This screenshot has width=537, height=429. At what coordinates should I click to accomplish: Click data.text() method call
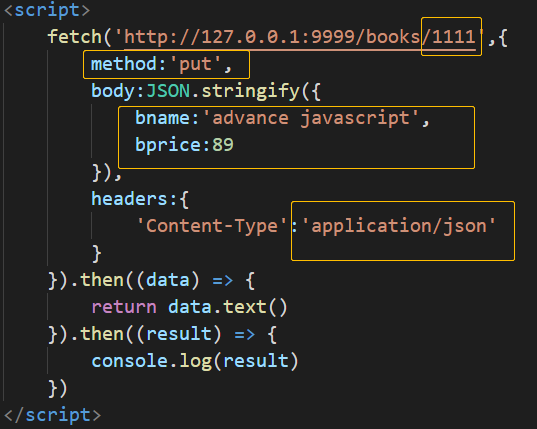227,307
